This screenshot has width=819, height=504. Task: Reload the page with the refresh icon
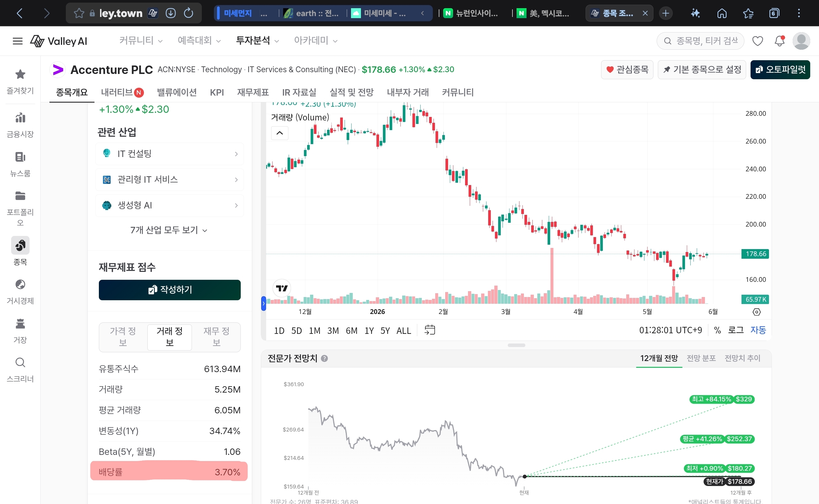click(x=189, y=13)
